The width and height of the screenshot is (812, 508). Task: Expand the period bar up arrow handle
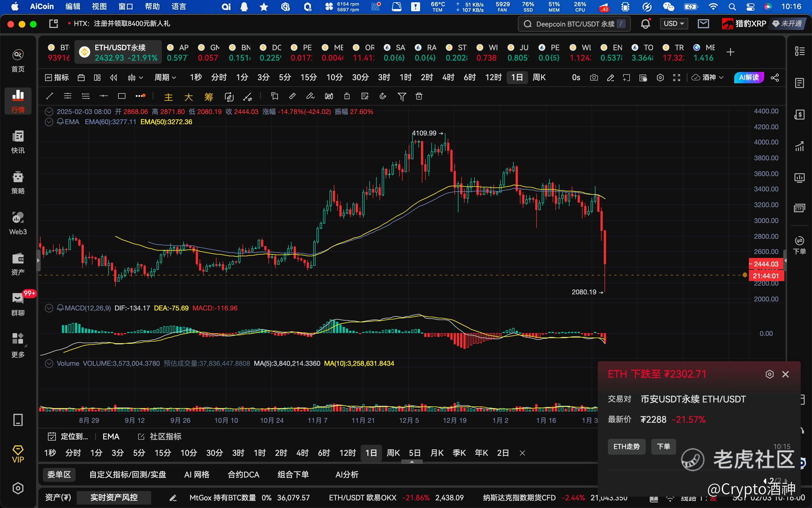tap(412, 462)
